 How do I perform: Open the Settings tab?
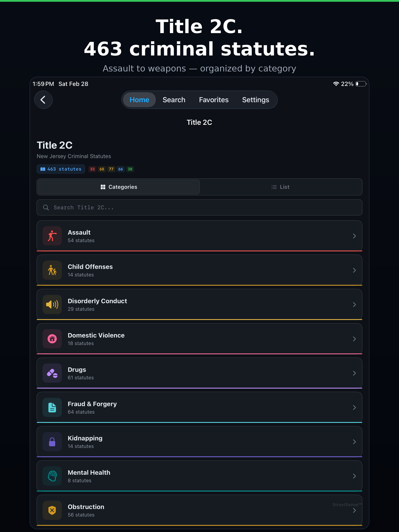pos(256,100)
